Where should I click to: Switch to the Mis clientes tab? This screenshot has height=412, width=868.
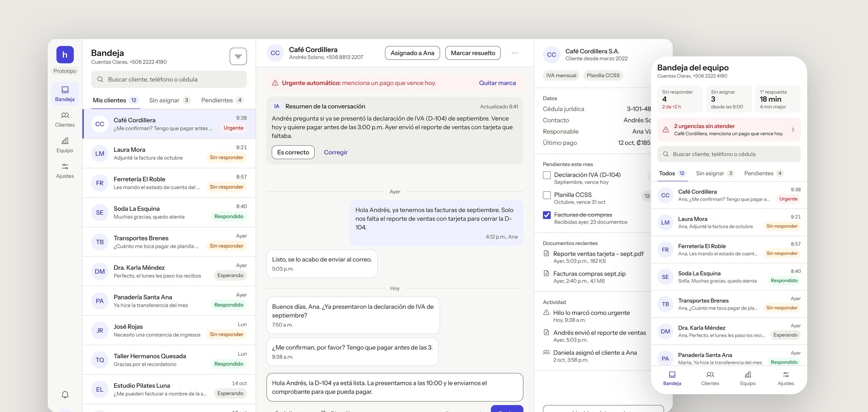(x=115, y=100)
